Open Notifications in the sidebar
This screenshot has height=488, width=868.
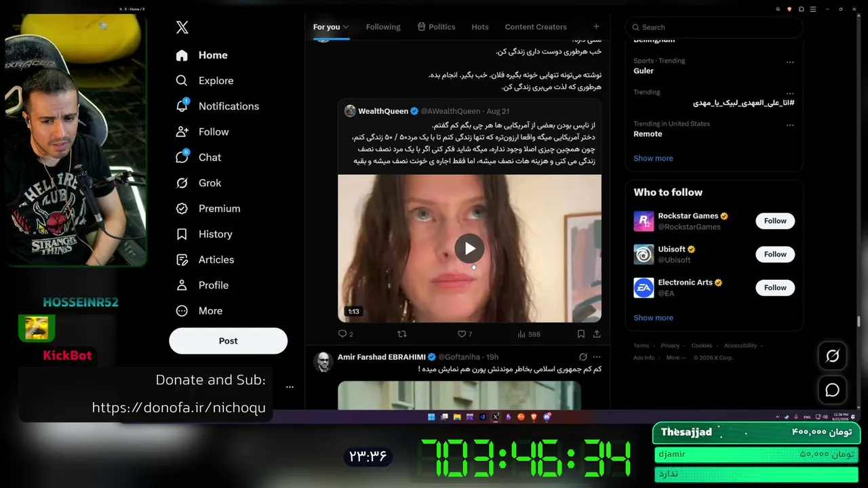pos(218,106)
